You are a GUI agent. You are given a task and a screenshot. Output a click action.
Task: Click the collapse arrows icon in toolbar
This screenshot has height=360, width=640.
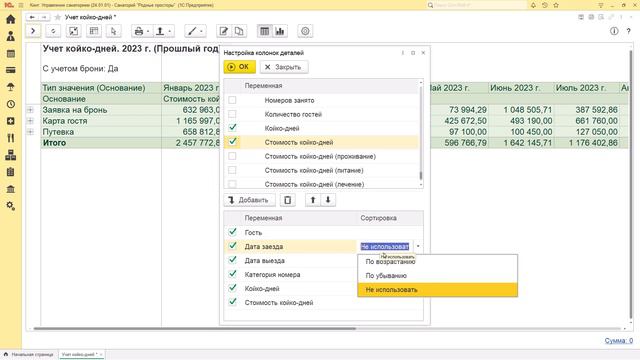[73, 31]
